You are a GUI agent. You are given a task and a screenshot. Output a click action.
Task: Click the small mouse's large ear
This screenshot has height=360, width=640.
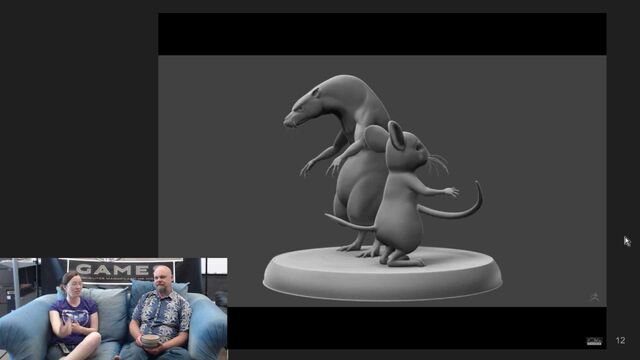(396, 135)
